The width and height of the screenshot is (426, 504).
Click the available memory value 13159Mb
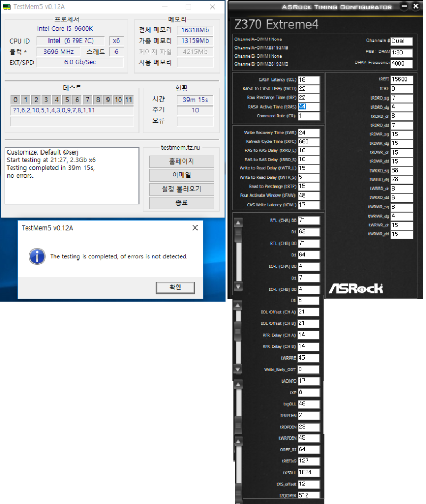[195, 41]
